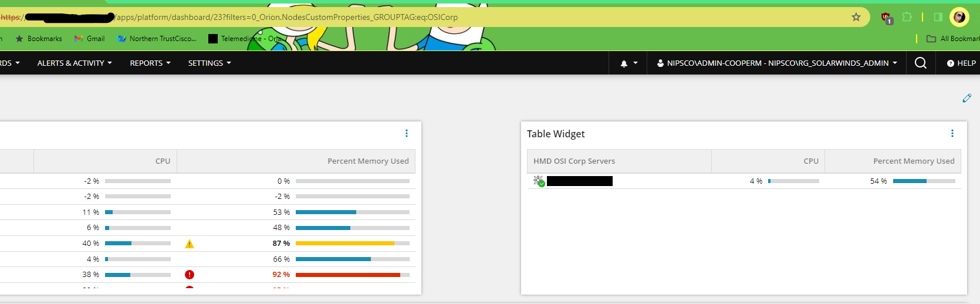The height and width of the screenshot is (304, 980).
Task: Open the browser side panel icon
Action: point(938,17)
